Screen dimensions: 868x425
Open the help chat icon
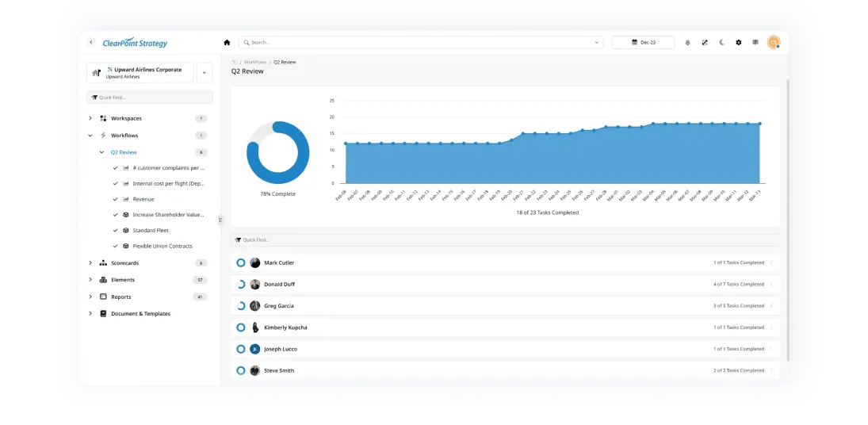(x=755, y=43)
